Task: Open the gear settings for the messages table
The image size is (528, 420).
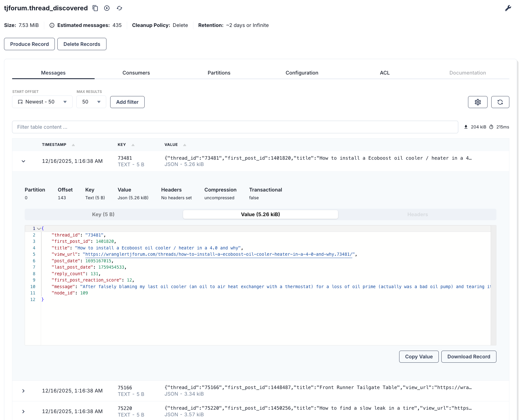Action: 477,102
